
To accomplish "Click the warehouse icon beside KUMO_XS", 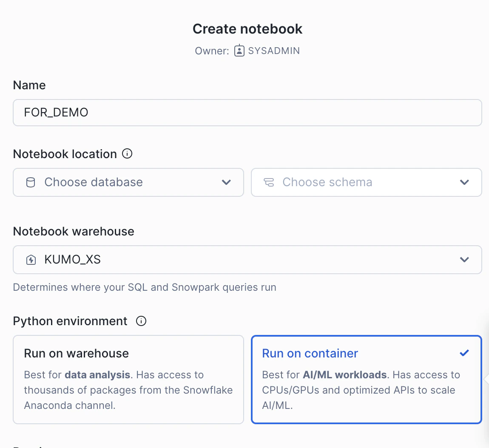I will [x=30, y=259].
